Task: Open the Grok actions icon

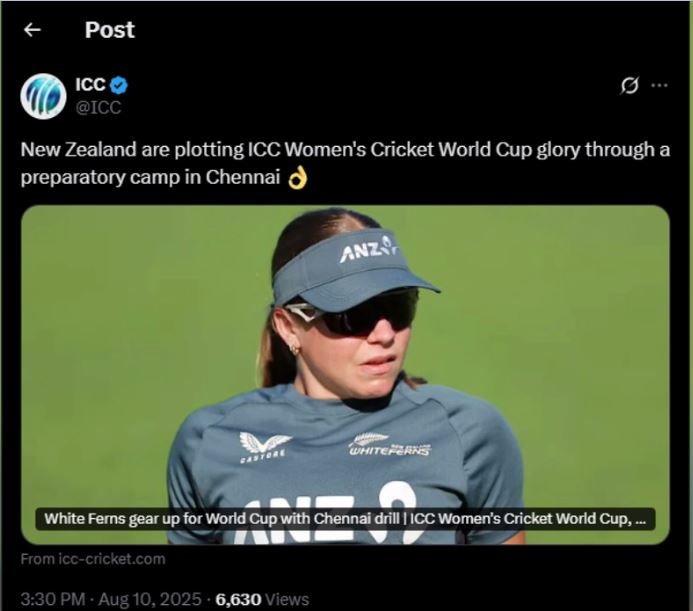Action: pyautogui.click(x=629, y=86)
